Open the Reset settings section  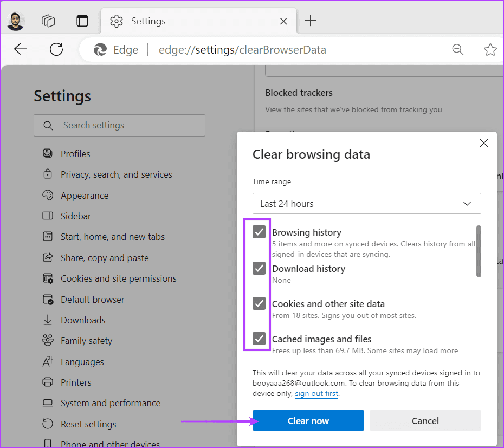(x=88, y=424)
